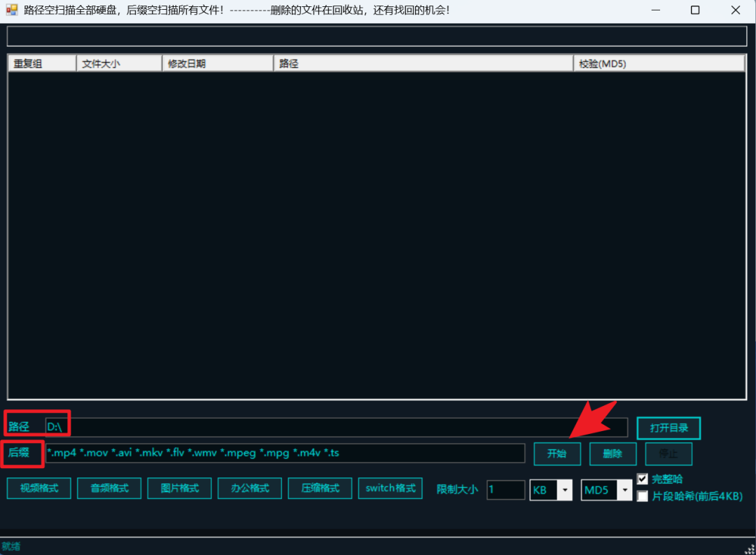Click the 就绪 status bar text
The height and width of the screenshot is (555, 756).
(11, 547)
